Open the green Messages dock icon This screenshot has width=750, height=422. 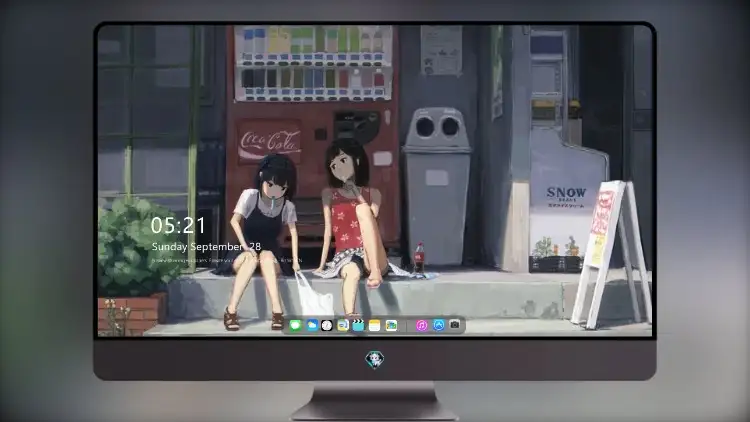(296, 326)
